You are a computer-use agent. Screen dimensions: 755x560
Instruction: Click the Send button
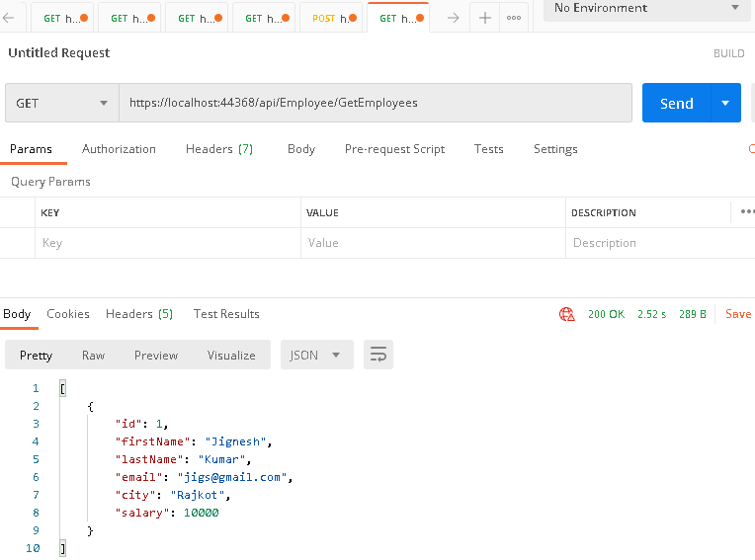(676, 103)
